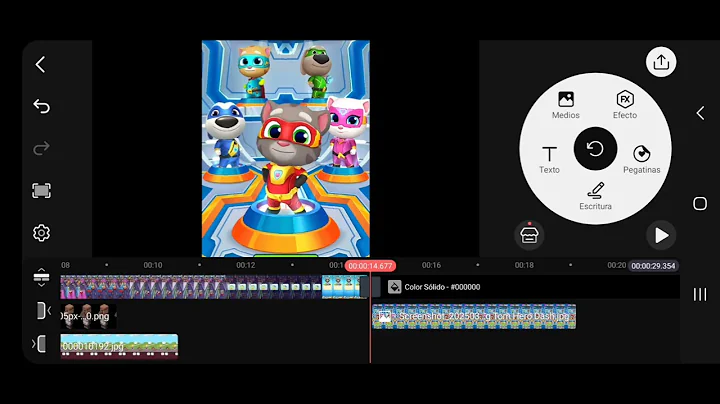Open the Escritura handwriting tool

pos(595,196)
